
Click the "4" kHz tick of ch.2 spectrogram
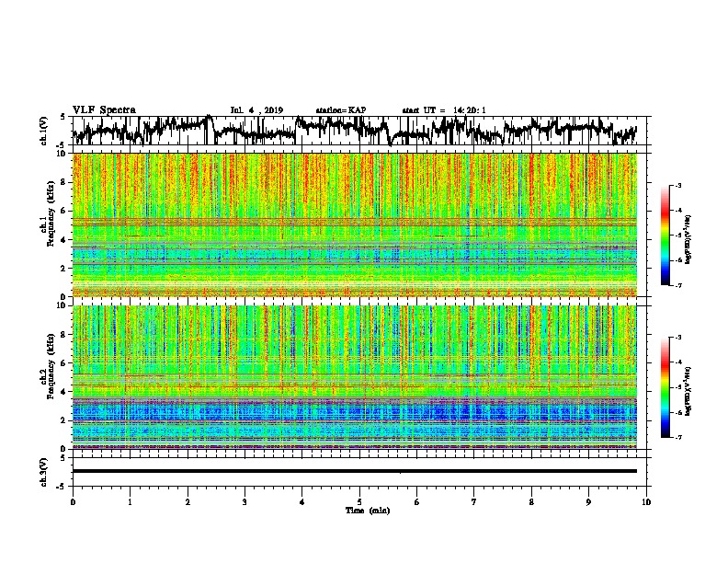pyautogui.click(x=63, y=392)
